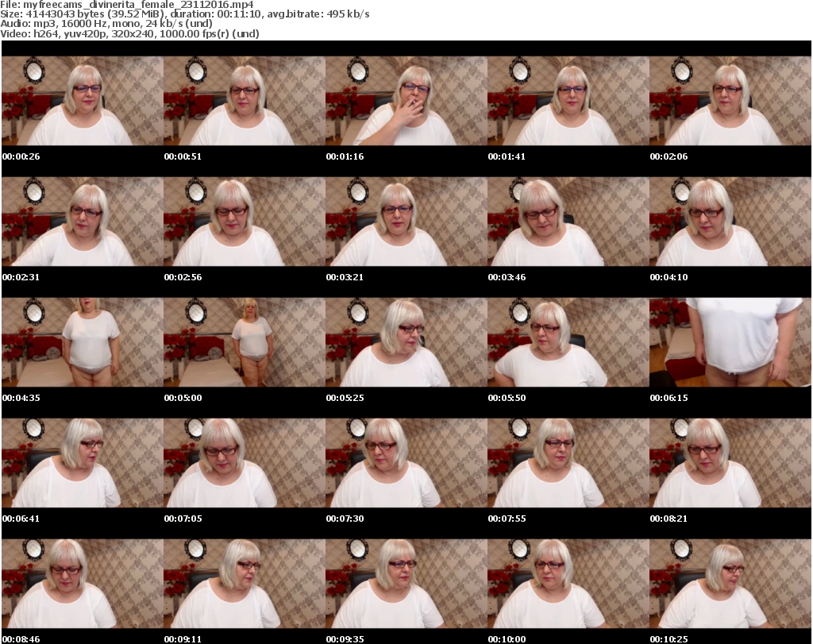Click the 00:10:00 timestamp label
Viewport: 813px width, 644px height.
coord(507,639)
